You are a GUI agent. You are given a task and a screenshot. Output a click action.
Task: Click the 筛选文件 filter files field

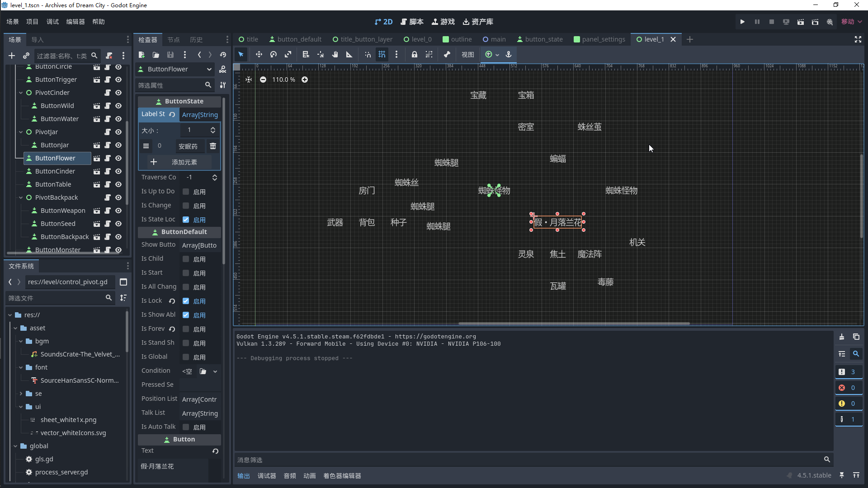(54, 298)
